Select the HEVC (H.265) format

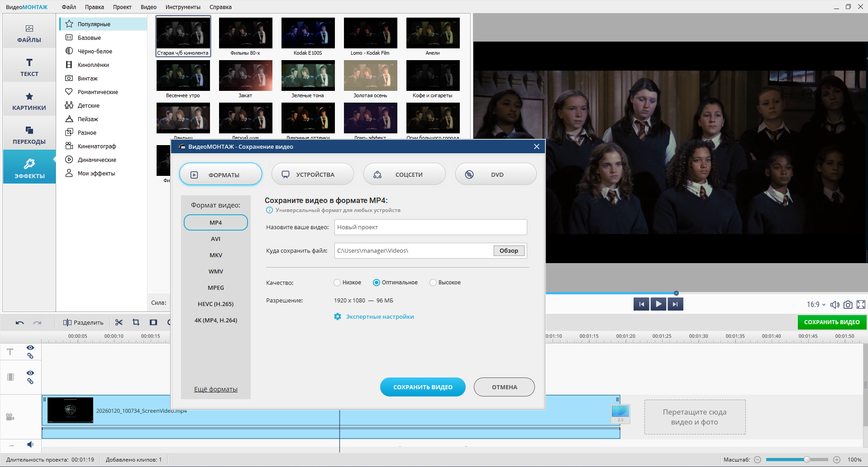216,304
